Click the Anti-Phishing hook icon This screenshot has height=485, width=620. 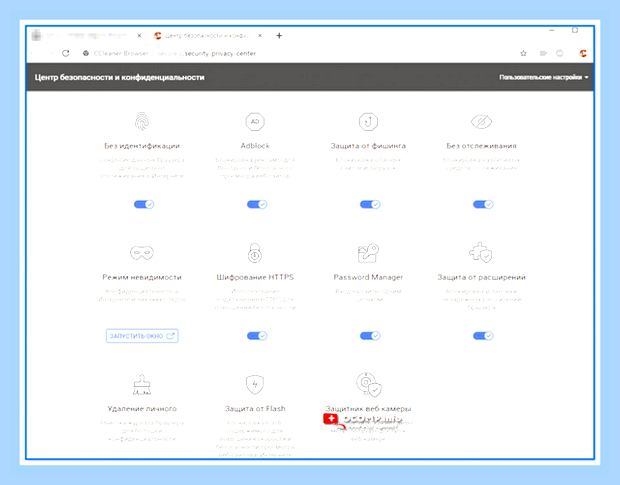368,121
